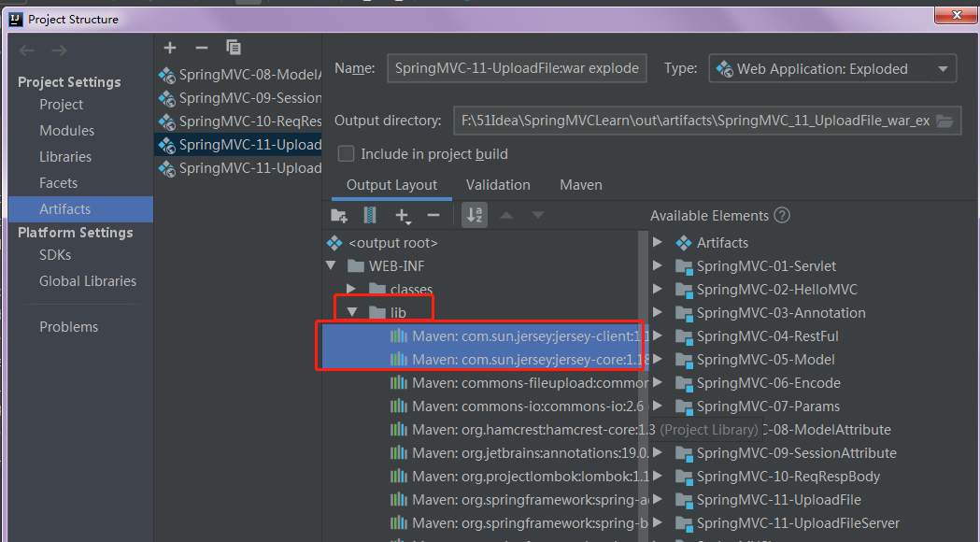This screenshot has width=980, height=542.
Task: Expand SpringMVC-02-HelloMVC module node
Action: point(658,289)
